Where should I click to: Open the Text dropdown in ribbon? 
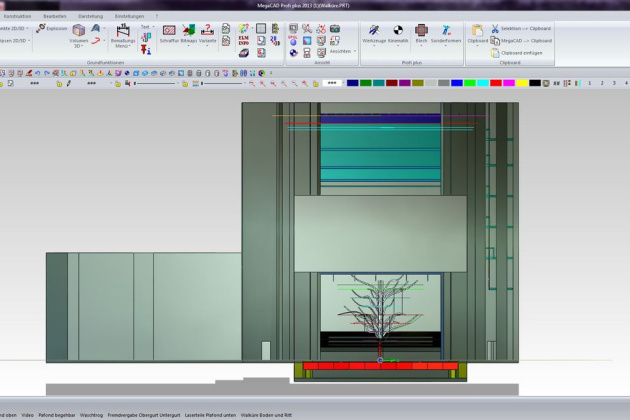(146, 27)
